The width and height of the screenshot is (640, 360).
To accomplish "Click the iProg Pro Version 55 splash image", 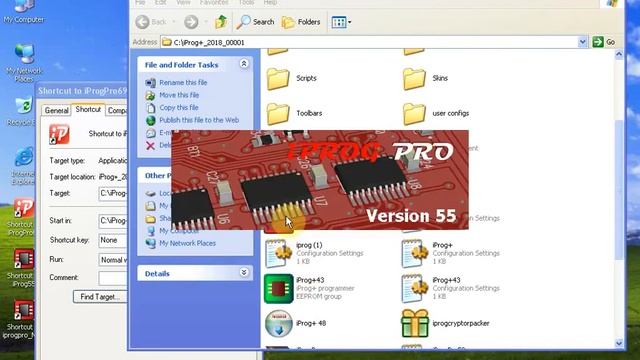I will 320,180.
